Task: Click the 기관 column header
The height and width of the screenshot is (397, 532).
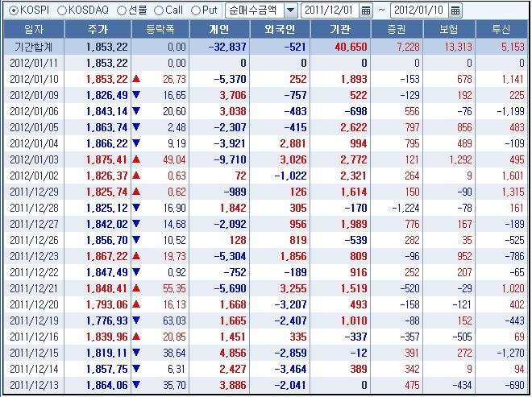Action: coord(340,29)
